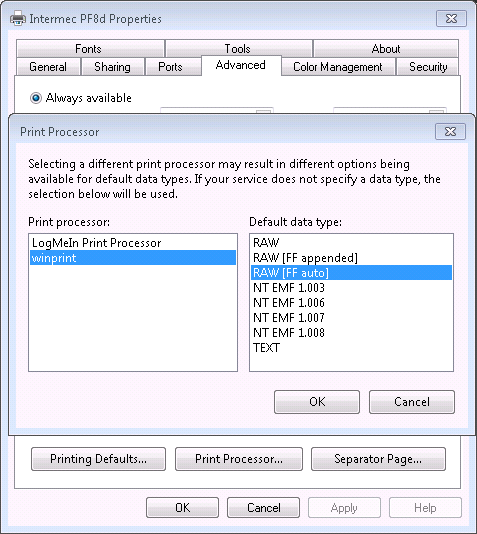The width and height of the screenshot is (477, 534).
Task: Open the Sharing tab
Action: (x=112, y=67)
